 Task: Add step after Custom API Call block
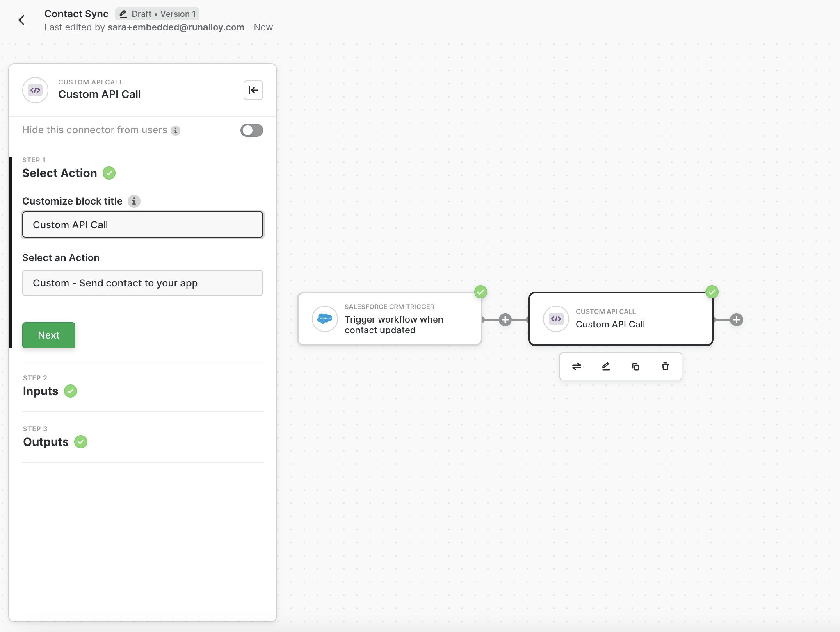pos(736,320)
